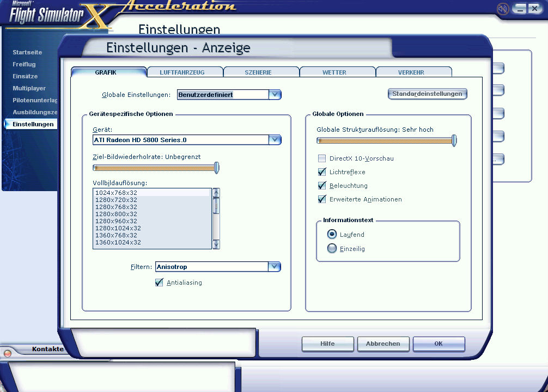Select resolution 1360x768x32
Viewport: 548px width, 392px height.
click(152, 235)
